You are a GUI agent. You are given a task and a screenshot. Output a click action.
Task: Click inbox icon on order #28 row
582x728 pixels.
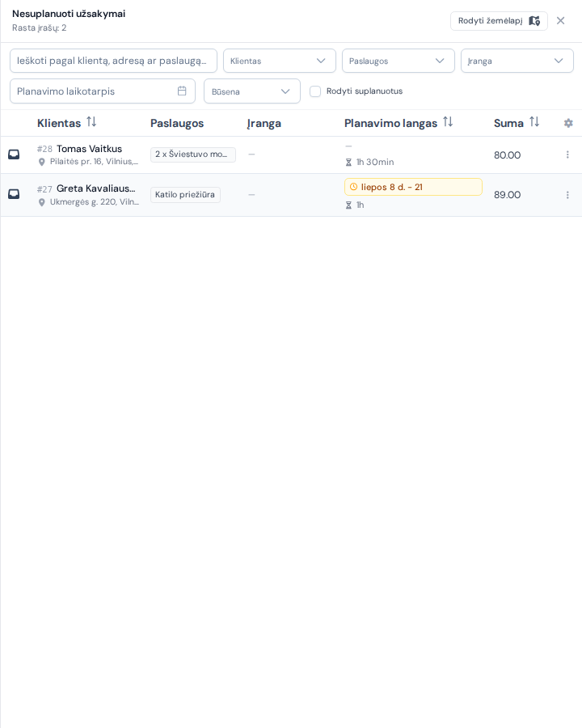[14, 154]
